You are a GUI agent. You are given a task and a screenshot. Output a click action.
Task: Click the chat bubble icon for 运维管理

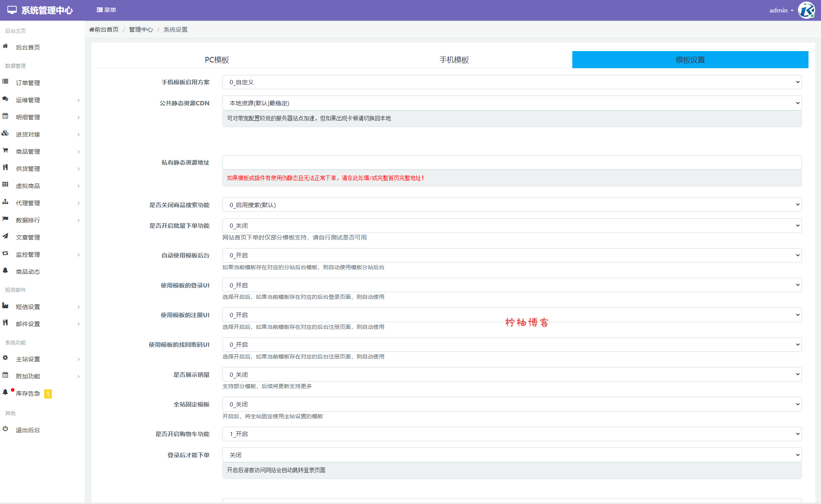[5, 99]
